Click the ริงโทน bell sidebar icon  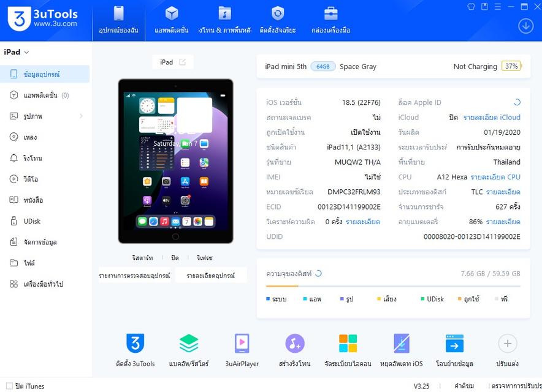click(x=13, y=158)
